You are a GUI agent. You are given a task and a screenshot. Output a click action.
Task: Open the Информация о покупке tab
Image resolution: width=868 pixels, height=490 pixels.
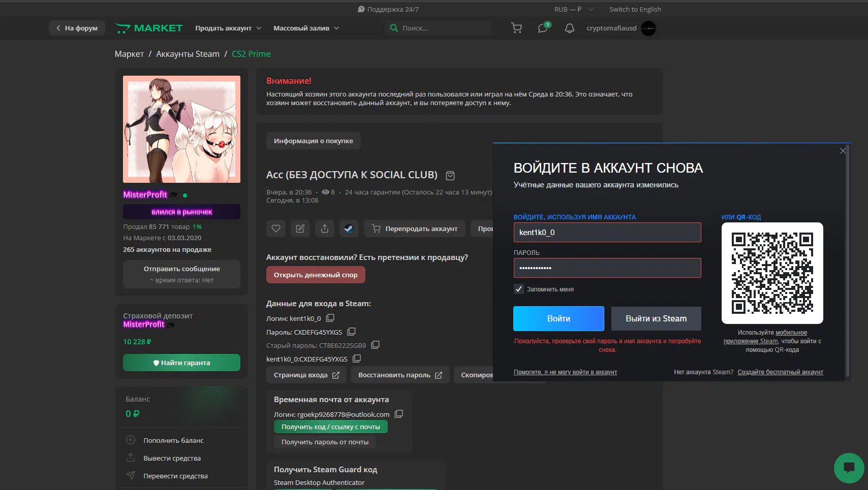[x=314, y=141]
